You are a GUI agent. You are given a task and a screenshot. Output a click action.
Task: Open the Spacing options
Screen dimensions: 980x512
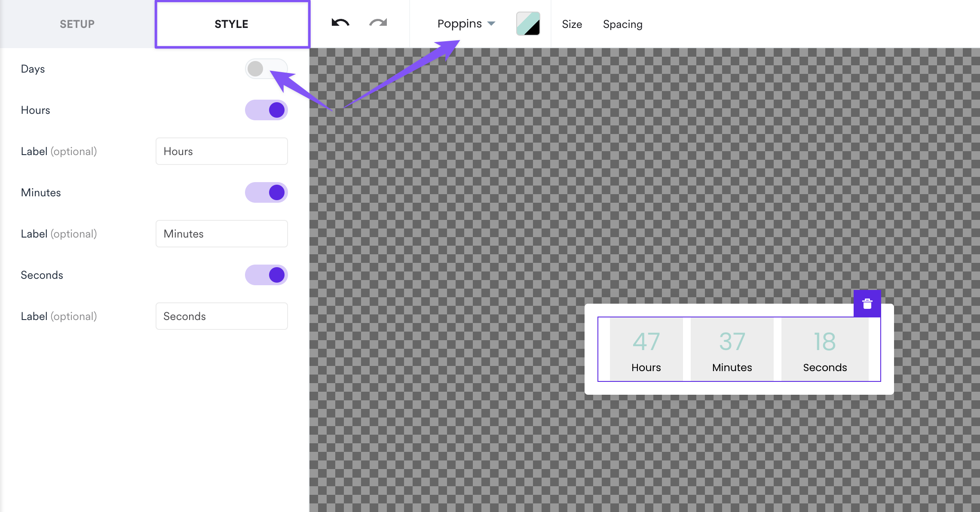622,24
